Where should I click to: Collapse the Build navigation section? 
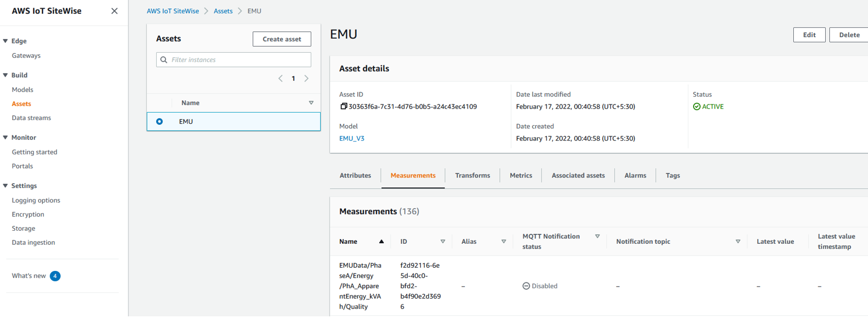(5, 75)
